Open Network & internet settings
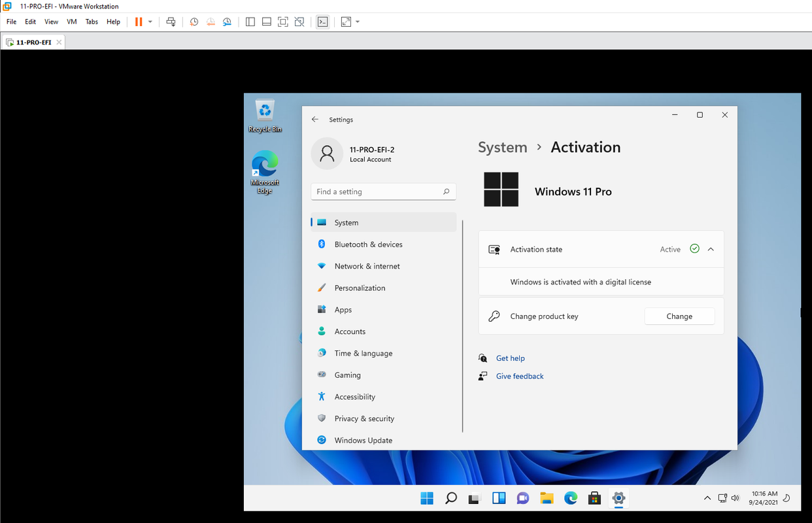This screenshot has width=812, height=523. pyautogui.click(x=384, y=266)
